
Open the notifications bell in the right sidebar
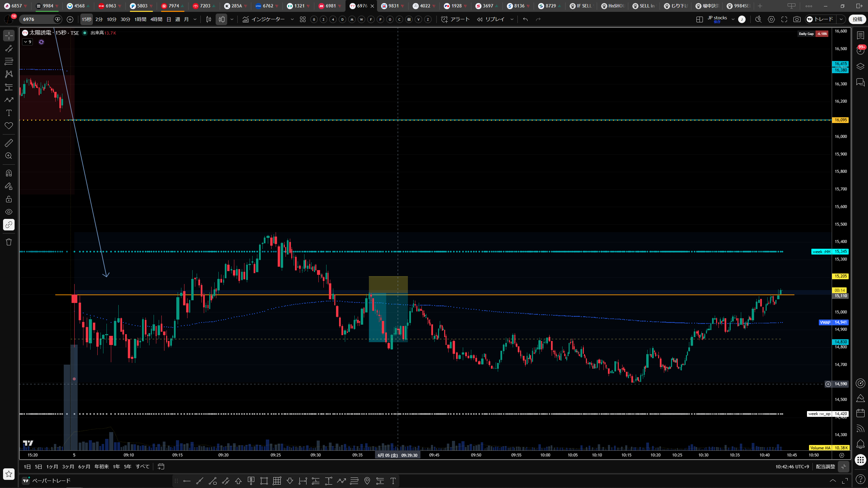[x=860, y=444]
